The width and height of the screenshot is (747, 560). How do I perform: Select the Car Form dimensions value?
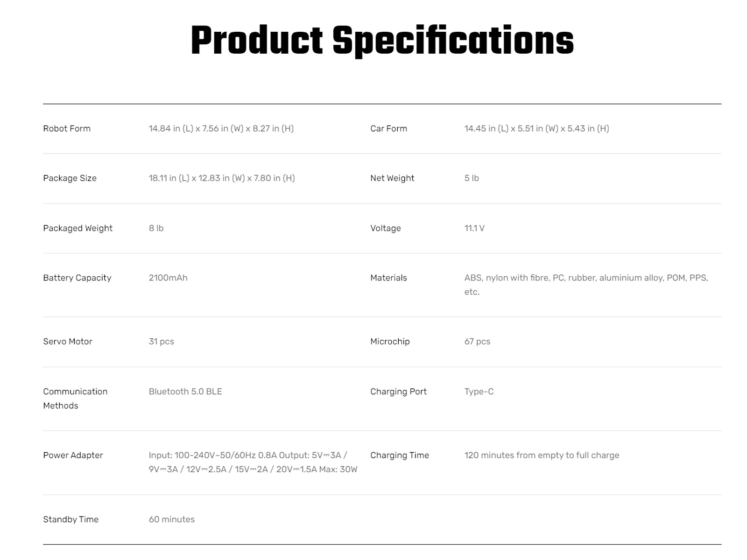[536, 128]
